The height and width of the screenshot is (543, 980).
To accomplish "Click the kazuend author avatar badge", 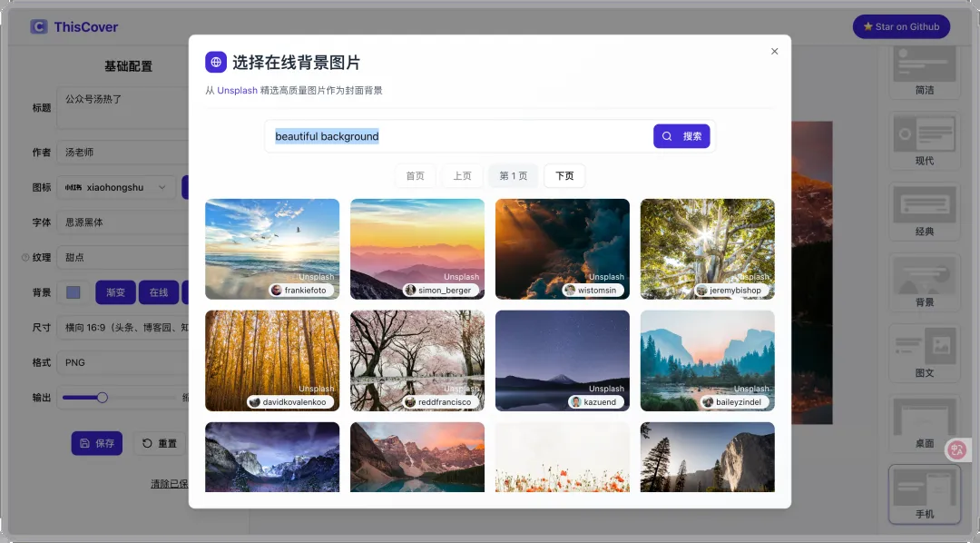I will 575,401.
